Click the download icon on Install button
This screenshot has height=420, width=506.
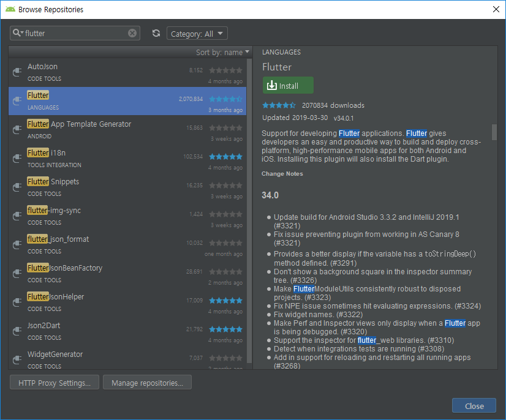pos(272,85)
